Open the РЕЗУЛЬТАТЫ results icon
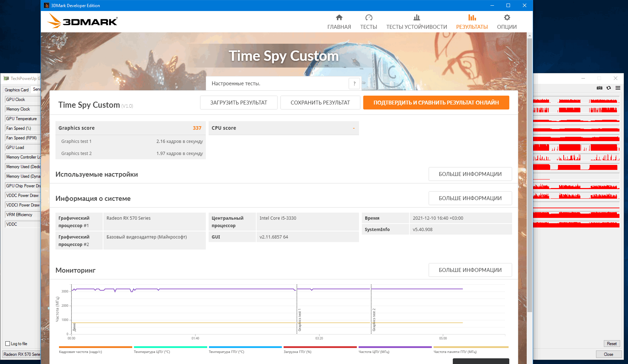Screen dimensions: 628x364 coord(472,17)
